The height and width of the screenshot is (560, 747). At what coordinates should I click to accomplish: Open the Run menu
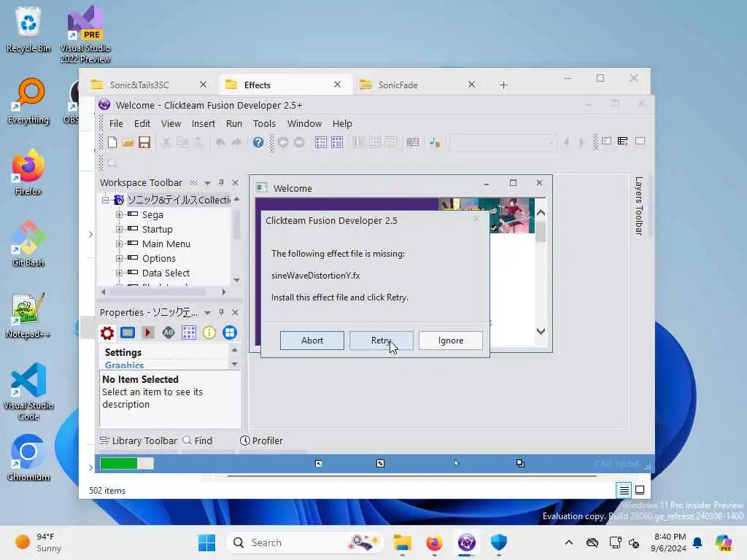233,123
